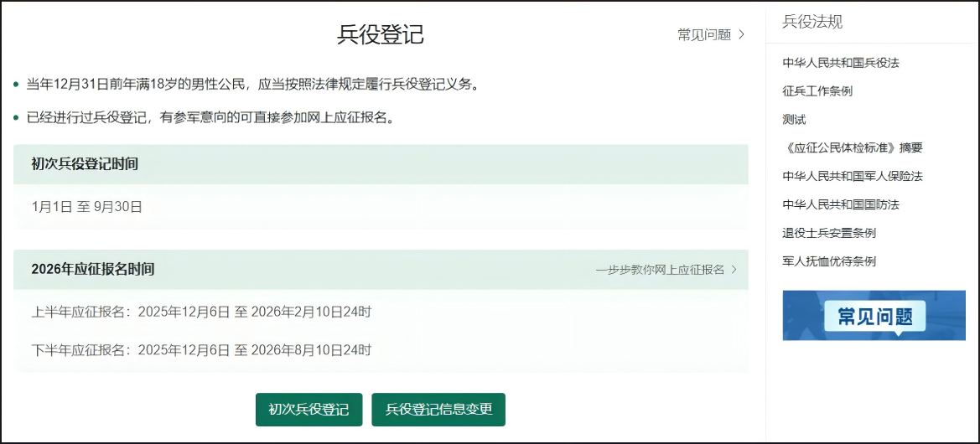
Task: Open 中华人民共和国兵役法 in the sidebar
Action: [840, 63]
